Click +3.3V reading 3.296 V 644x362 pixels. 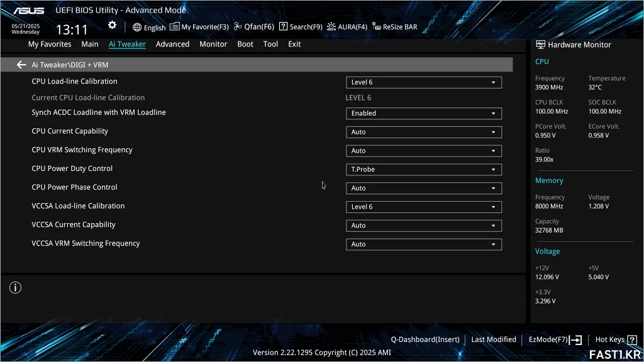pos(545,301)
